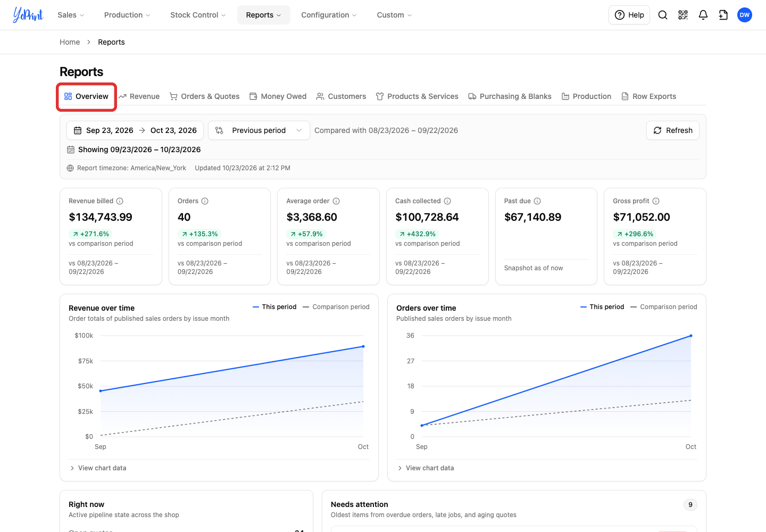Click the Help button
Image resolution: width=766 pixels, height=532 pixels.
(629, 15)
